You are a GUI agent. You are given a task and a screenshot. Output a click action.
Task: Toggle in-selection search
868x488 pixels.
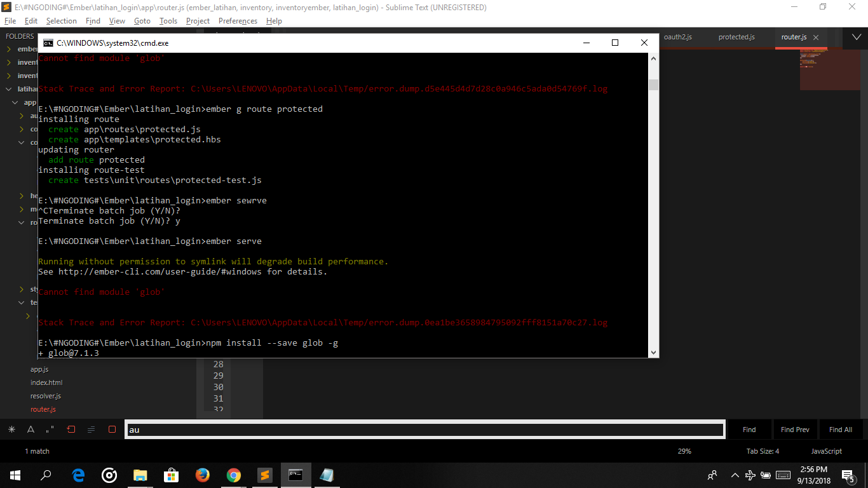pos(90,430)
